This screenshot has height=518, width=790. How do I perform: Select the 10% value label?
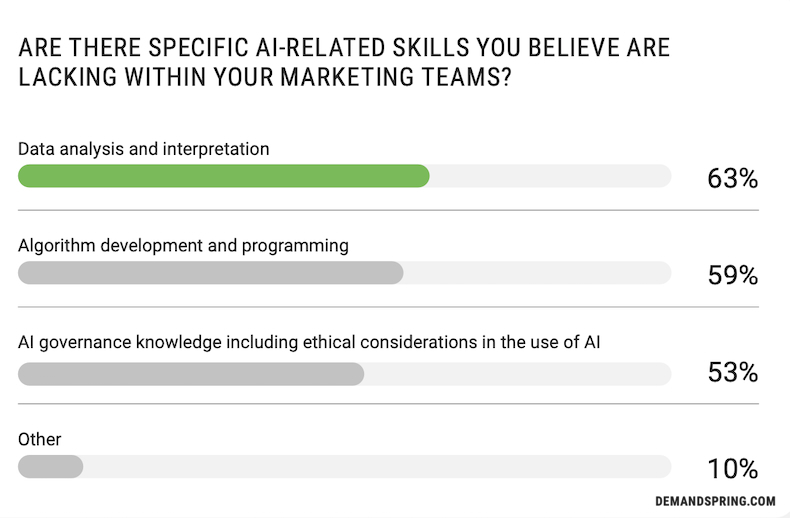click(x=733, y=469)
